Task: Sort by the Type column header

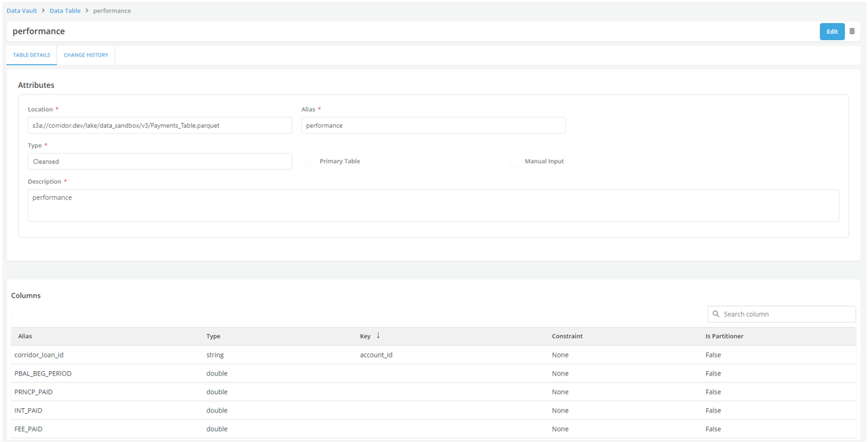Action: tap(213, 336)
